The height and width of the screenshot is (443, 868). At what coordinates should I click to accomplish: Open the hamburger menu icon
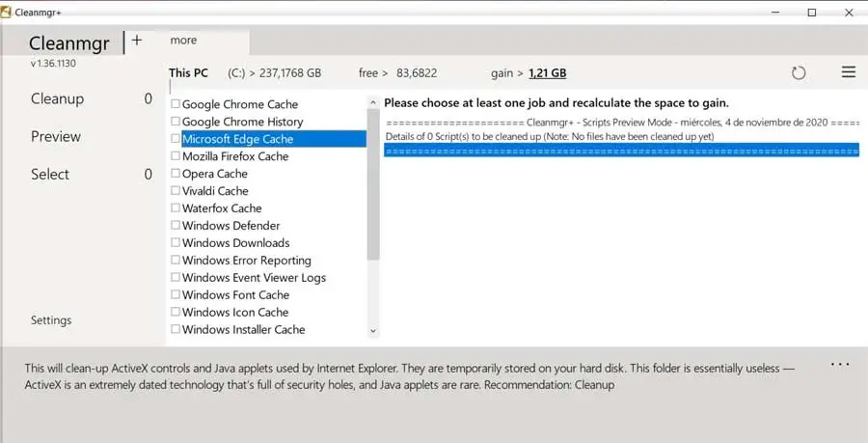pos(849,72)
